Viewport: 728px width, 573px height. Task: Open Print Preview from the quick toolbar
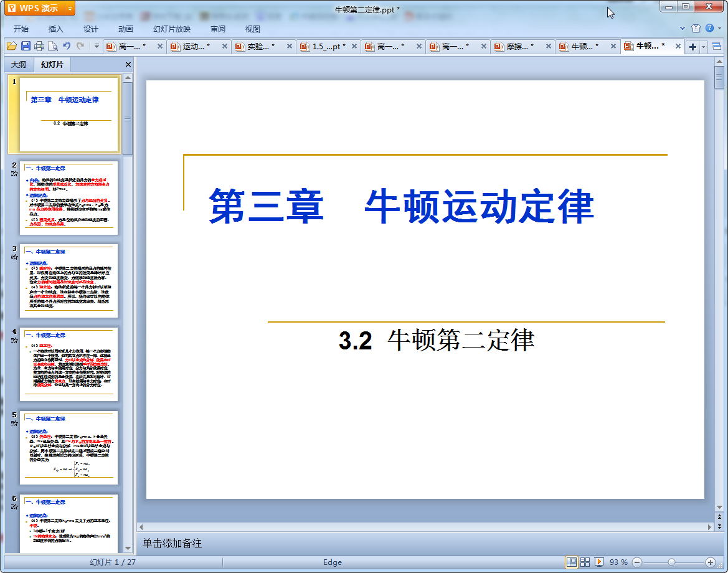53,46
